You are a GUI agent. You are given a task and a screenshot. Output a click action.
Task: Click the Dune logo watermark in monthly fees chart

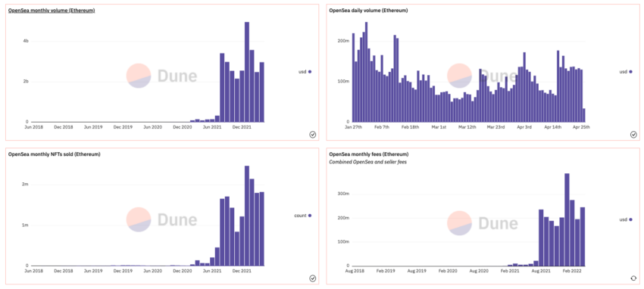[x=482, y=223]
